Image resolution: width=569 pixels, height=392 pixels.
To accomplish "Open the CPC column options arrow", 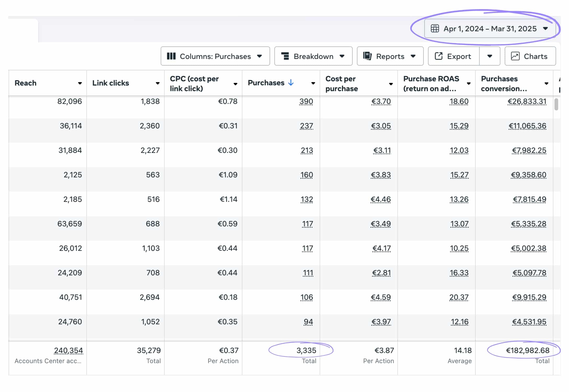I will pos(235,84).
